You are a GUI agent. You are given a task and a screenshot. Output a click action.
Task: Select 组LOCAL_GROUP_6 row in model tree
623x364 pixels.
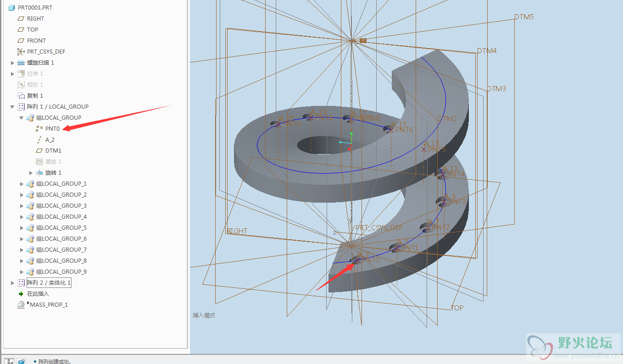click(x=56, y=239)
